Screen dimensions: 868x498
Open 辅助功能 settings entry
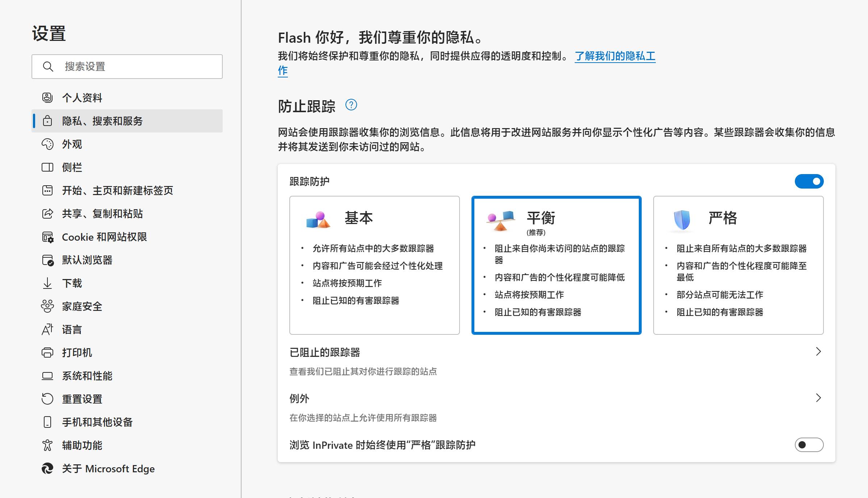(127, 445)
